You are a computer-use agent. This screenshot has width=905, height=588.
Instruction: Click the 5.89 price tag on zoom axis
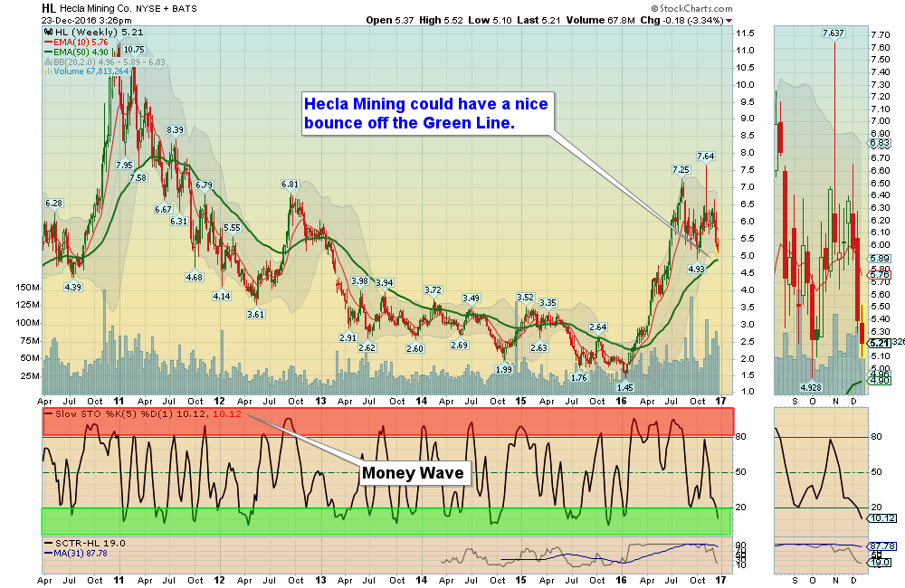880,259
